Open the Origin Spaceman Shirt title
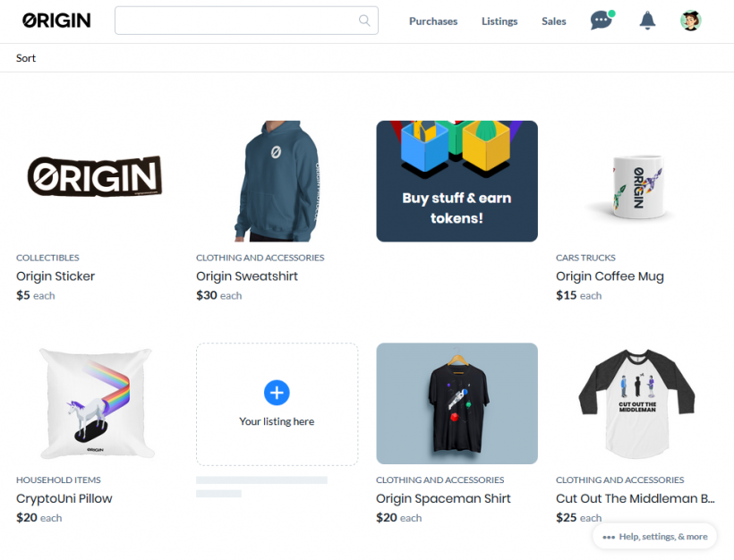 coord(443,498)
